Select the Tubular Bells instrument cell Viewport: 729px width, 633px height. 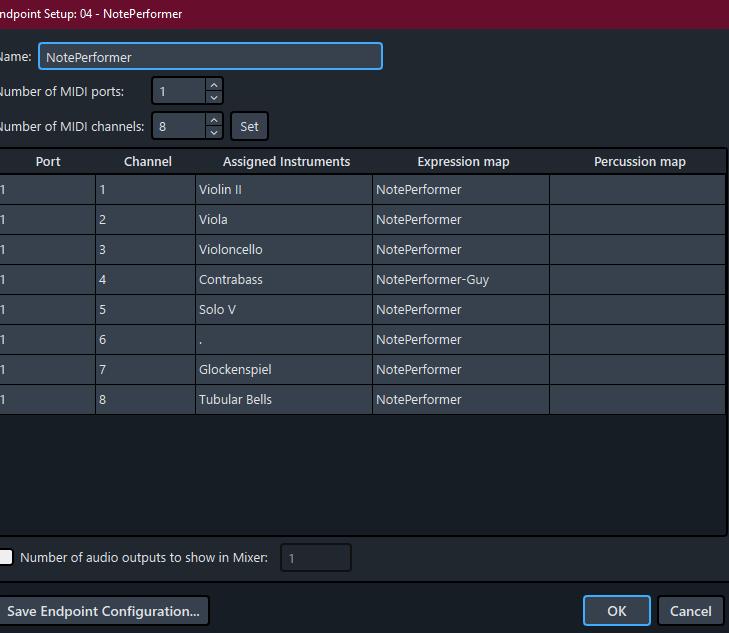tap(284, 399)
